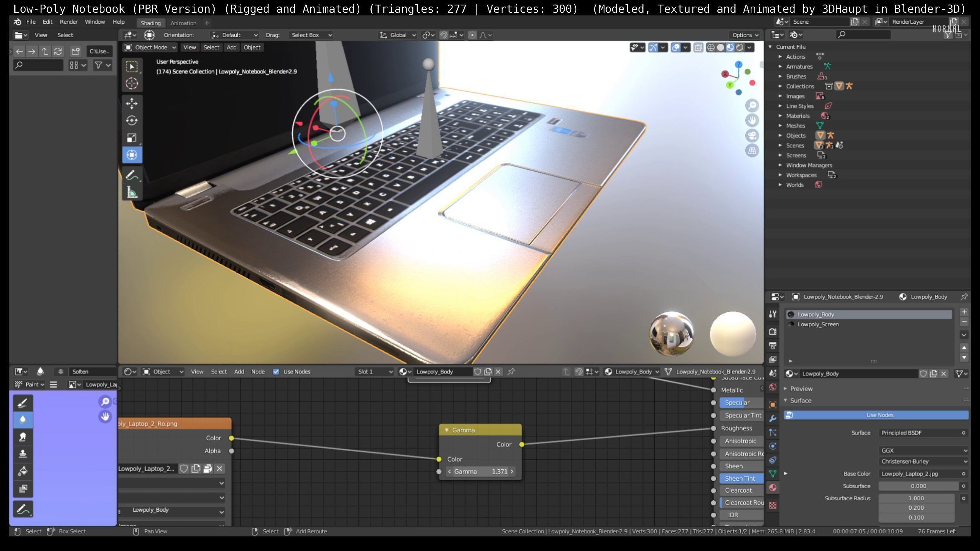Switch to the Animation workspace tab
The width and height of the screenshot is (980, 551).
coord(183,23)
